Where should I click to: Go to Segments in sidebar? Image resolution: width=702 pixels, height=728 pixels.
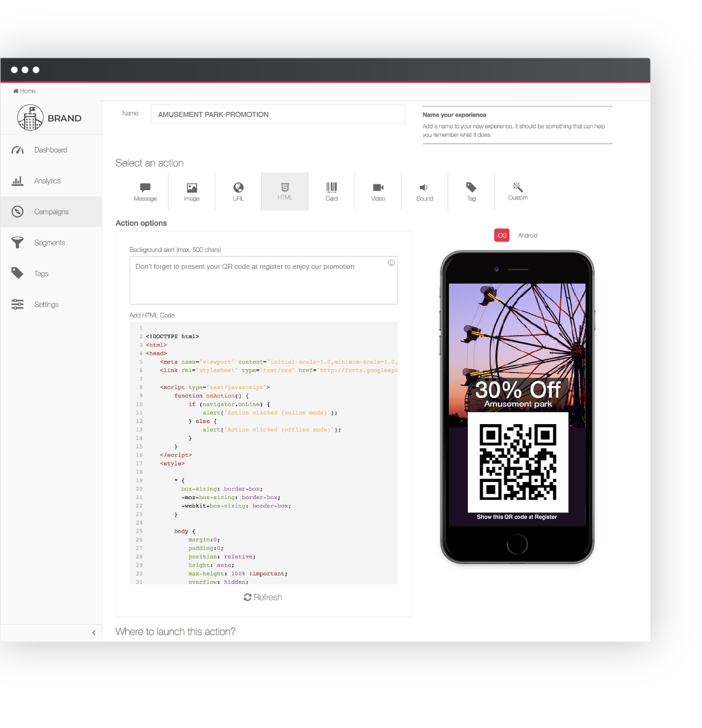[51, 242]
